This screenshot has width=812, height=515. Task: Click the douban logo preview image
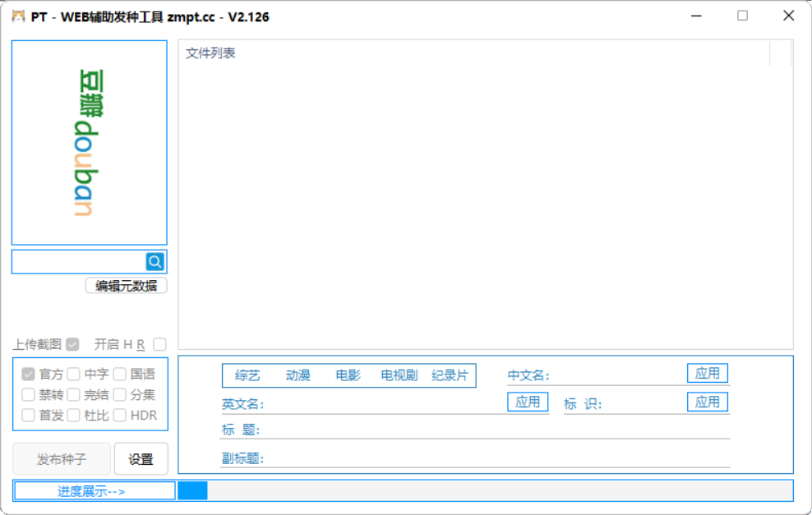coord(89,142)
